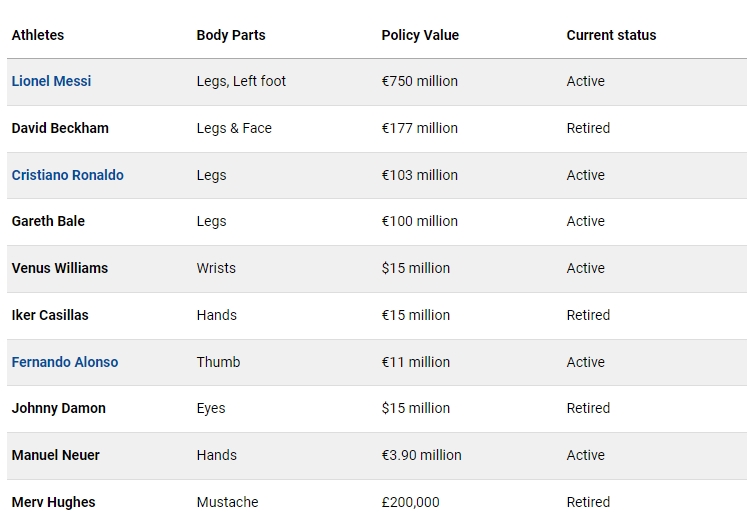Screen dimensions: 748x523
Task: Click the €750 million policy value
Action: click(x=419, y=81)
